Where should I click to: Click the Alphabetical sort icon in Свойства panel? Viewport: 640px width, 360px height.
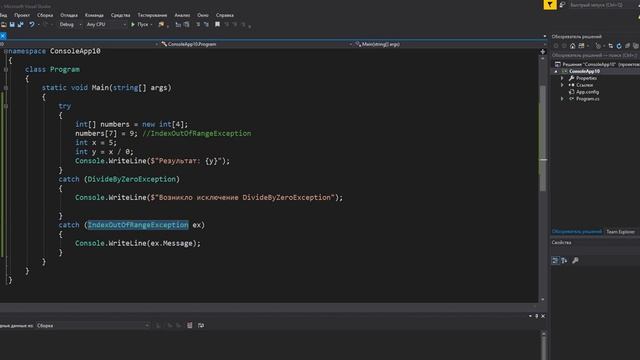coord(564,260)
